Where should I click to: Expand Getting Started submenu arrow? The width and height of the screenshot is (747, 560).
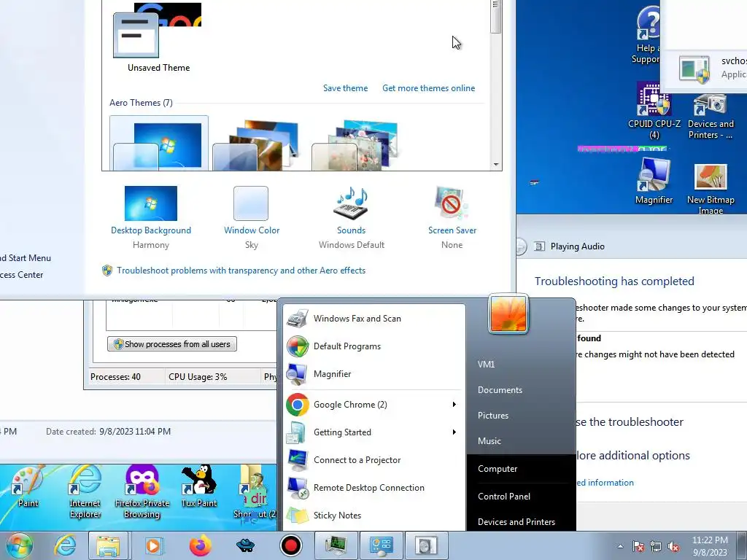454,432
